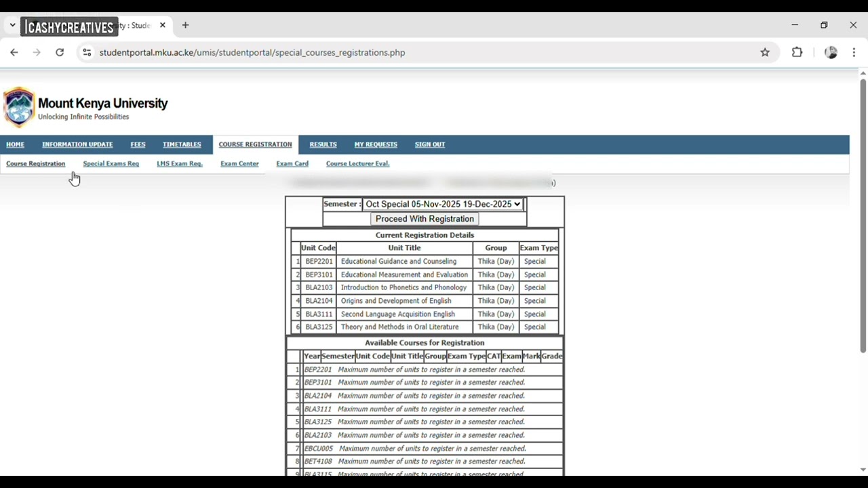Click Available Courses for Registration heading
Image resolution: width=868 pixels, height=488 pixels.
(425, 343)
